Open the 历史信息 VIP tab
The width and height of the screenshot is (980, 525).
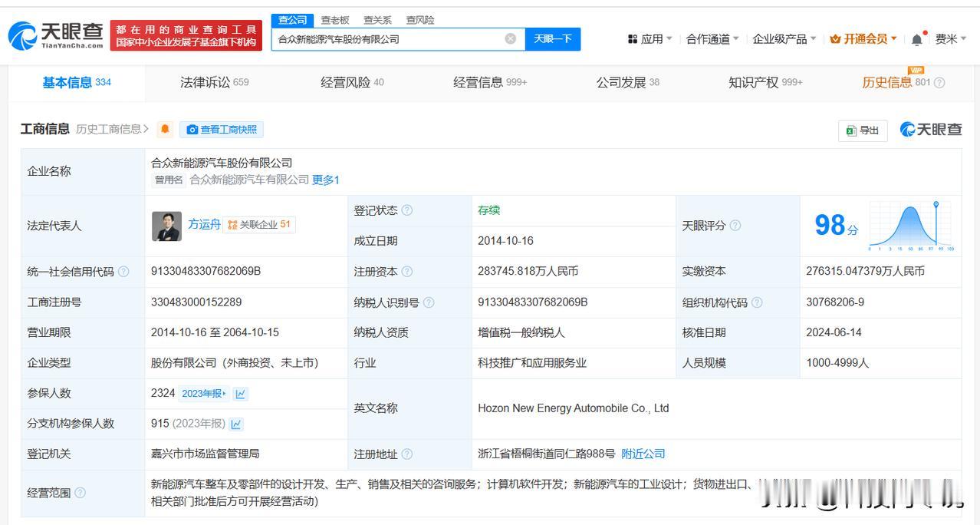[x=896, y=82]
